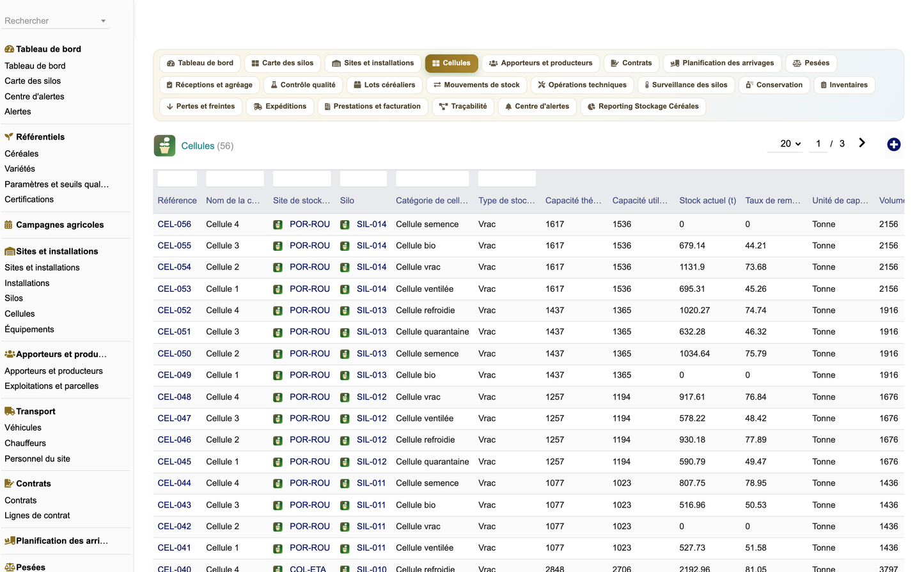
Task: Click the current page number field
Action: point(818,144)
